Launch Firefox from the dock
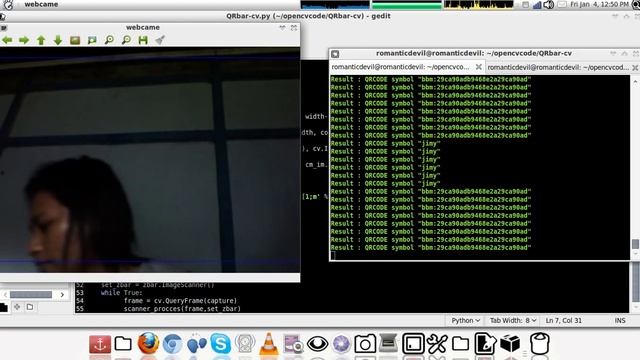This screenshot has width=640, height=360. pos(148,343)
